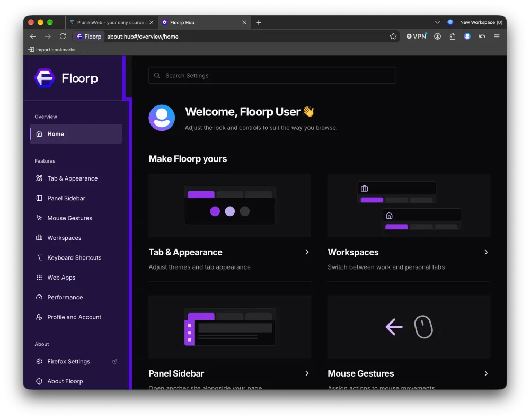Click the Mouse Gestures cursor icon in the sidebar
This screenshot has width=530, height=420.
(39, 218)
